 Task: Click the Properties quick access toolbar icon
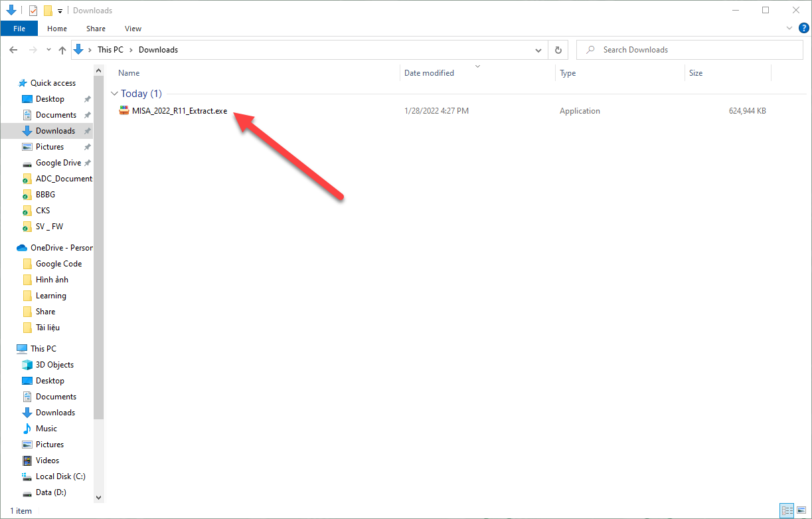point(33,11)
